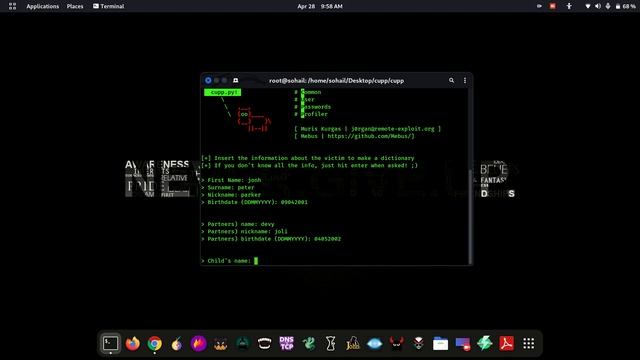Open the Tor Browser onion icon in dock
The height and width of the screenshot is (360, 640).
click(x=177, y=344)
